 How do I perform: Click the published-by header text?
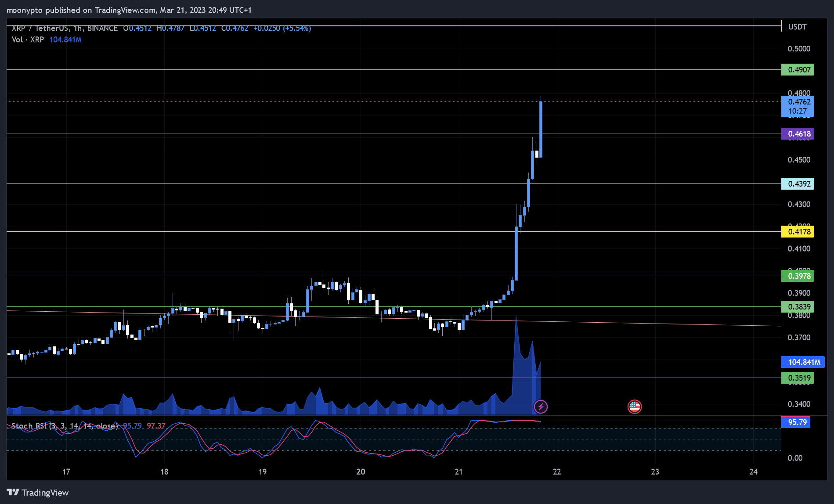[129, 10]
